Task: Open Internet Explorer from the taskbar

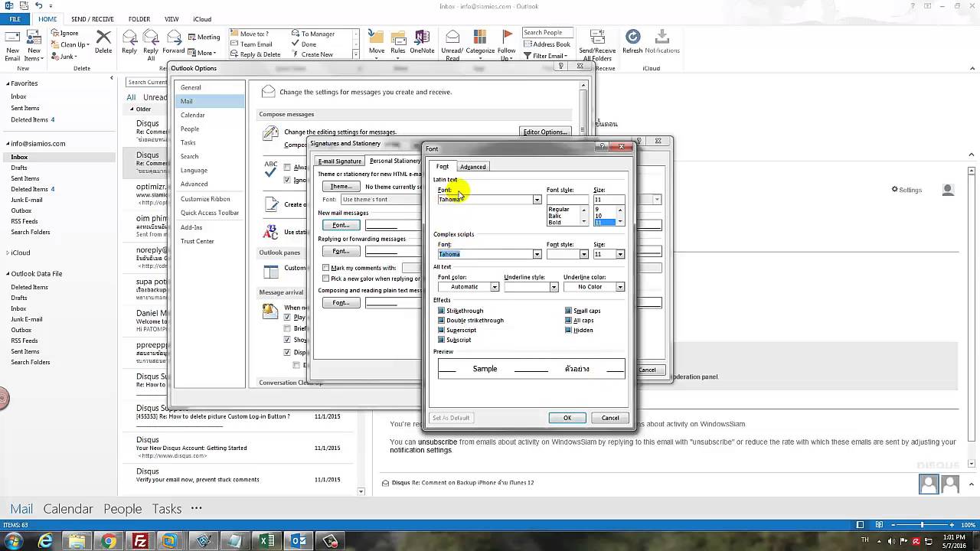Action: (x=46, y=541)
